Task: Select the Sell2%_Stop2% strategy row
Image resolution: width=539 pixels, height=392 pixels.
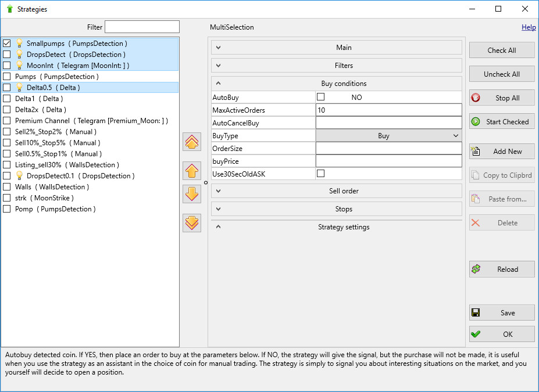Action: [90, 131]
